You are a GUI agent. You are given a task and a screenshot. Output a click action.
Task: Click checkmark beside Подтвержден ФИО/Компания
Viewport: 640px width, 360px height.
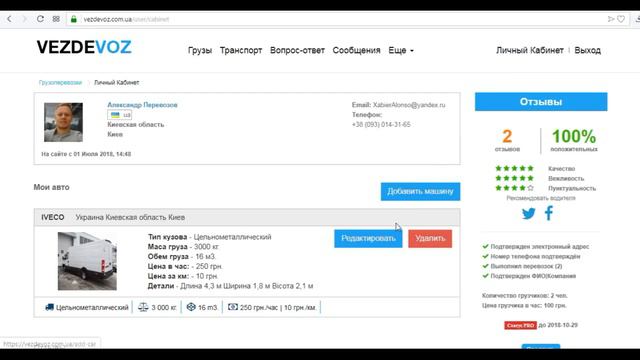[x=485, y=276]
